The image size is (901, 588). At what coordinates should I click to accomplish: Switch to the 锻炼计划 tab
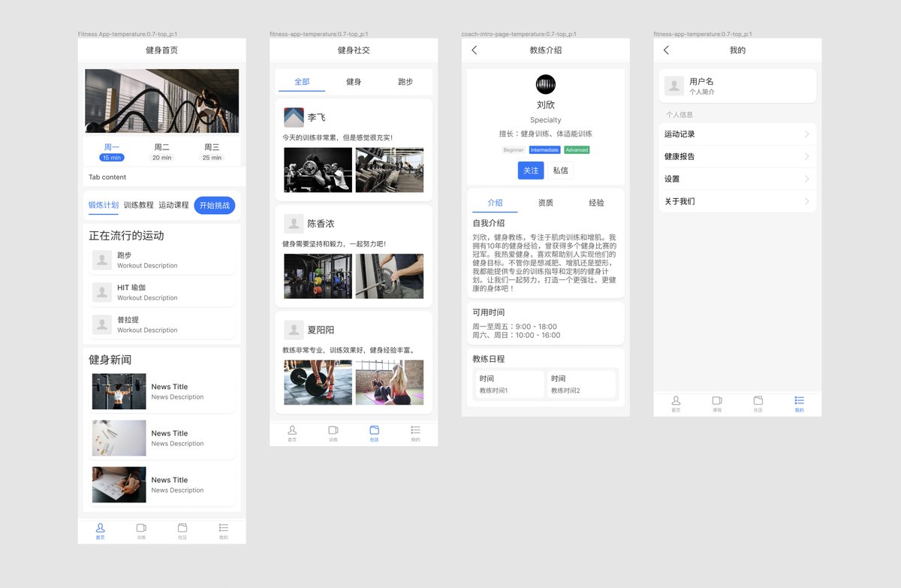[x=104, y=205]
